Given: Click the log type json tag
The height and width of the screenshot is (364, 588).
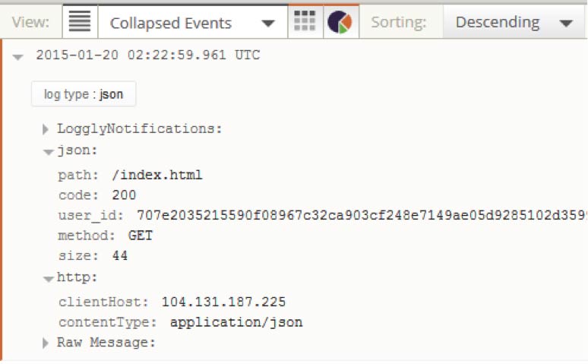Looking at the screenshot, I should click(84, 94).
